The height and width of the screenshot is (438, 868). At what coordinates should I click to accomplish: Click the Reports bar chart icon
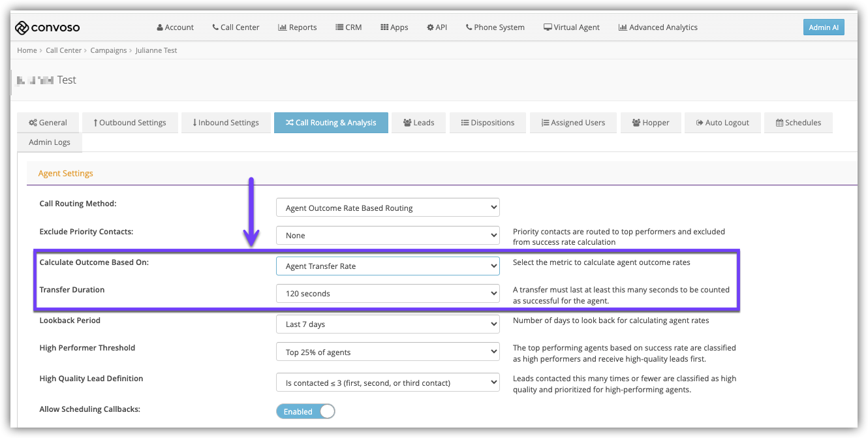(x=282, y=27)
